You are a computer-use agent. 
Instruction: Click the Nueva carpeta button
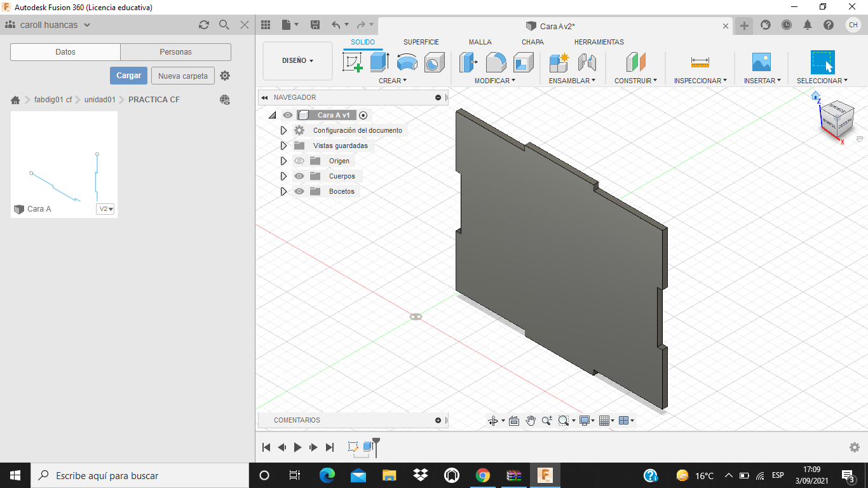point(182,76)
